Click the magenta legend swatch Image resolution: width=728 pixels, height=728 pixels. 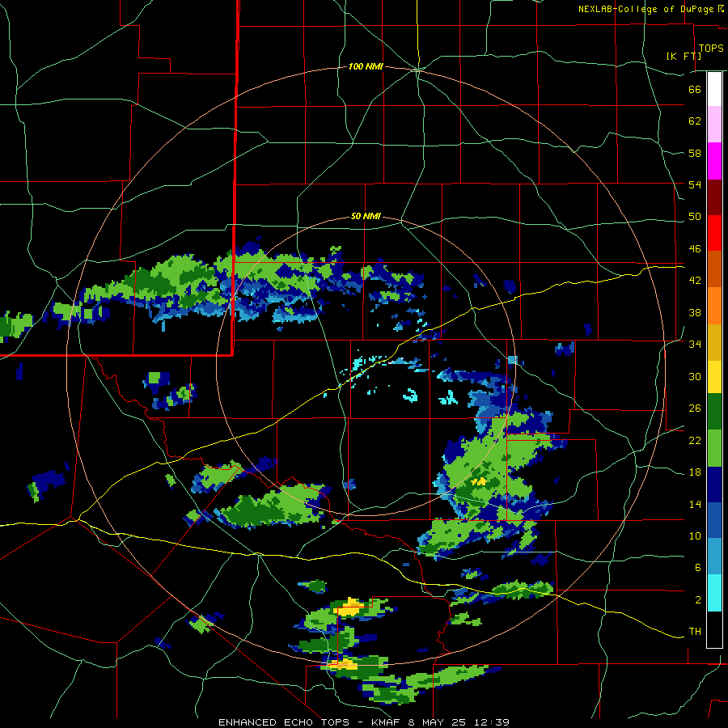(714, 161)
